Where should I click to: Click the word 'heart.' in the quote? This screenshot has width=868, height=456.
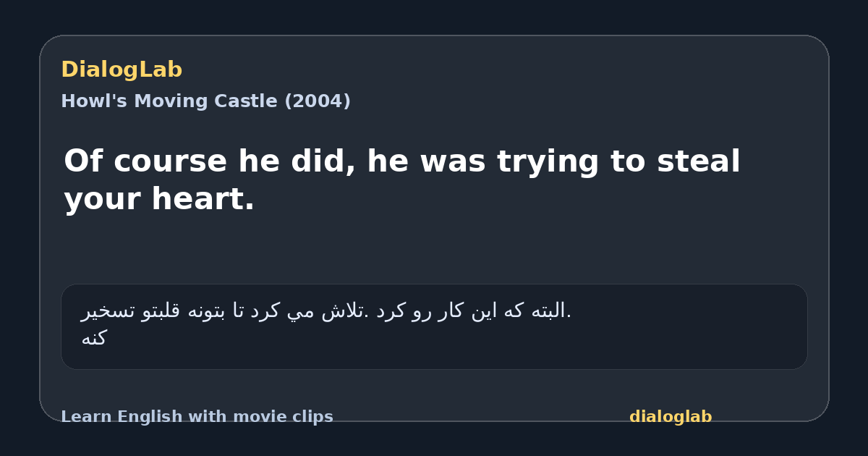[203, 199]
